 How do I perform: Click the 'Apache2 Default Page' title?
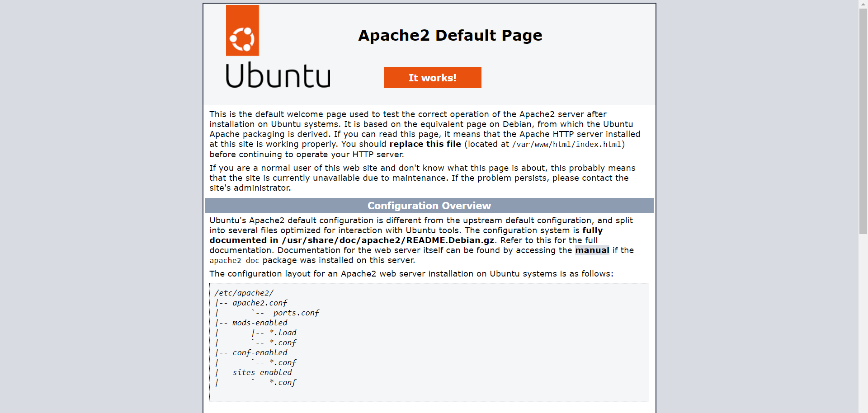tap(450, 35)
